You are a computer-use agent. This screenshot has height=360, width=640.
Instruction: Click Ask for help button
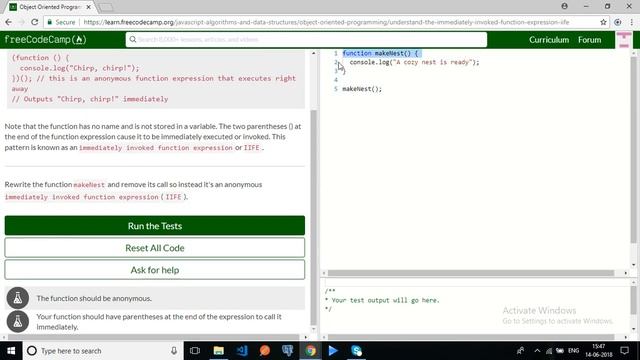(155, 269)
